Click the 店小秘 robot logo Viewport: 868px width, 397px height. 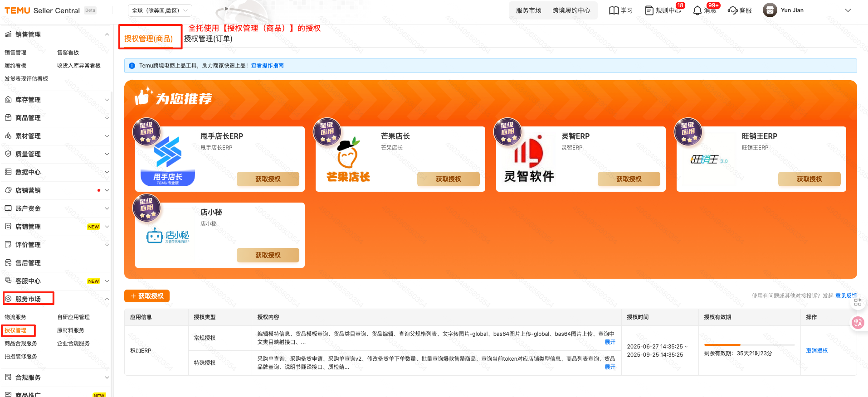tap(168, 236)
